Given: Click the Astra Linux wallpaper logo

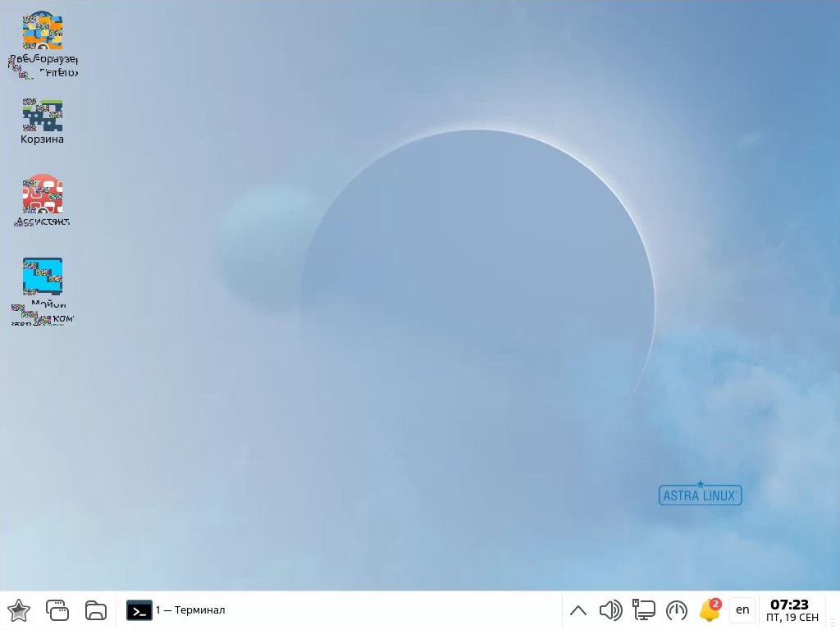Looking at the screenshot, I should 700,494.
